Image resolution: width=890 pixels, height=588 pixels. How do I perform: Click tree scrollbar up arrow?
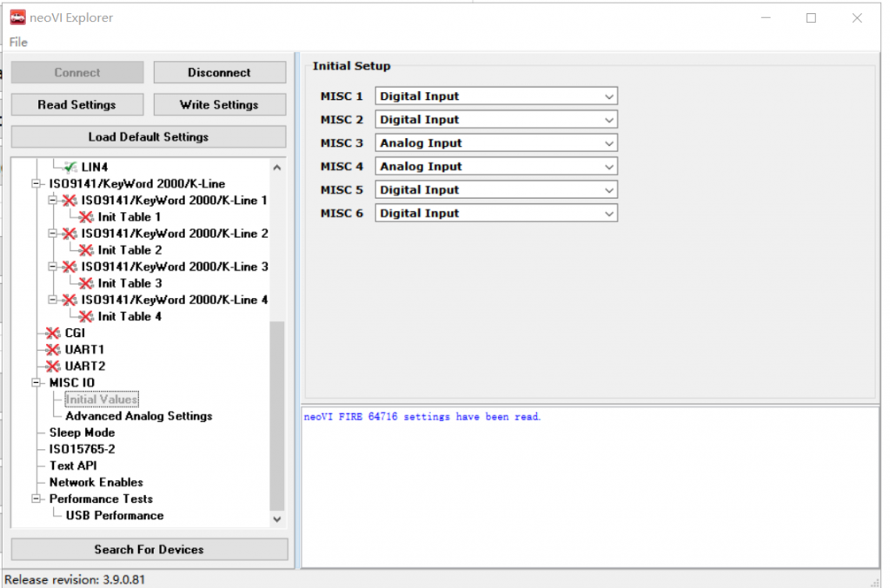coord(277,168)
